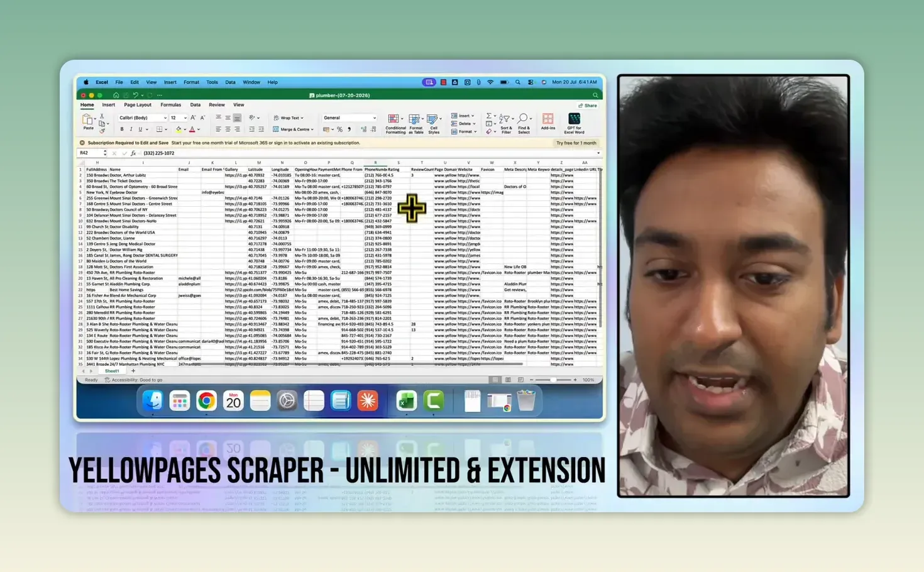924x572 pixels.
Task: Expand the formula bar chevron
Action: click(598, 153)
